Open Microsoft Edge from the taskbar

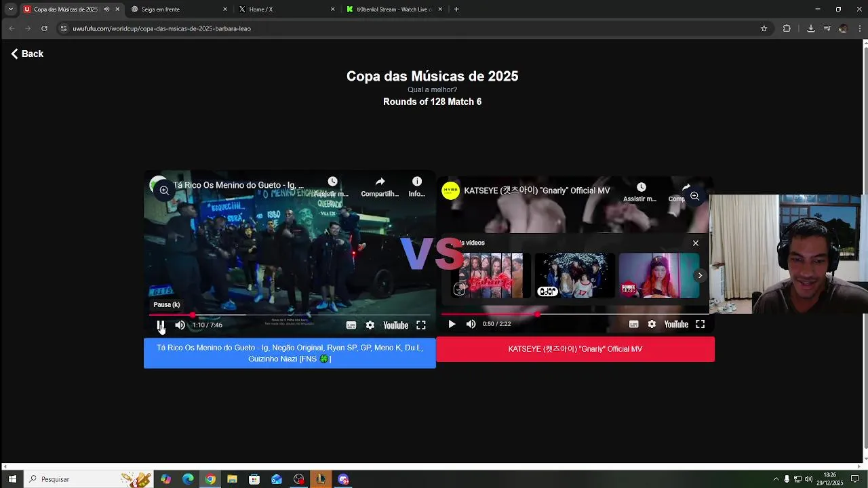coord(188,479)
